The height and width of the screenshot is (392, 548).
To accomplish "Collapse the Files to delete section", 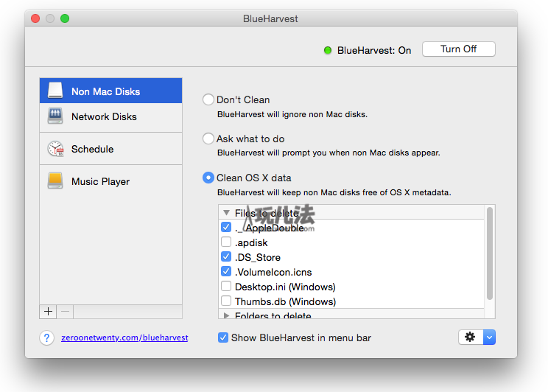I will [x=226, y=213].
